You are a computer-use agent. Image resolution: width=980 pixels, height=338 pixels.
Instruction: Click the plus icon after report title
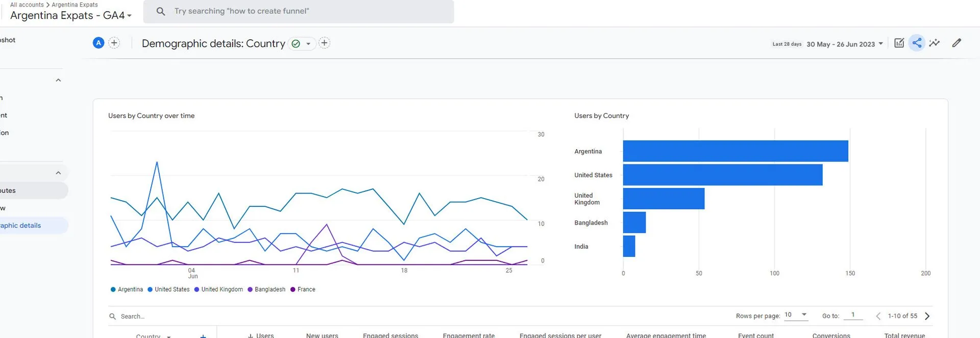[x=324, y=43]
